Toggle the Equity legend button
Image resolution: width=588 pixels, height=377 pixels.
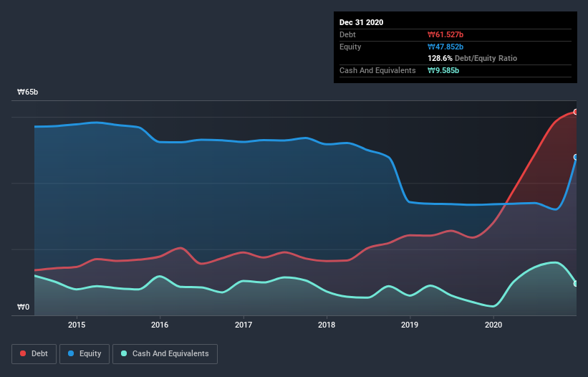coord(85,354)
